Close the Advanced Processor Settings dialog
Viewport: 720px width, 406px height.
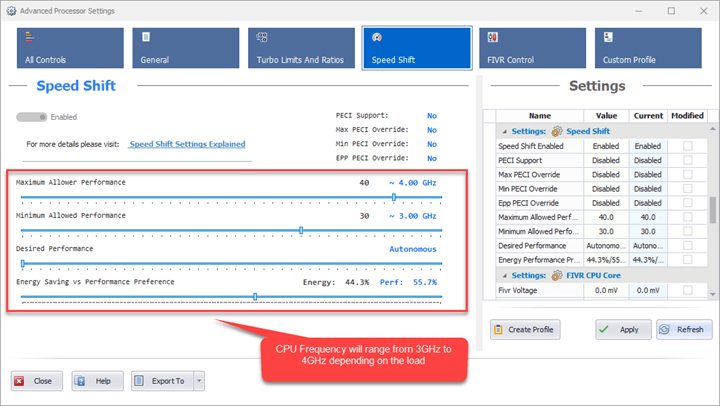37,381
